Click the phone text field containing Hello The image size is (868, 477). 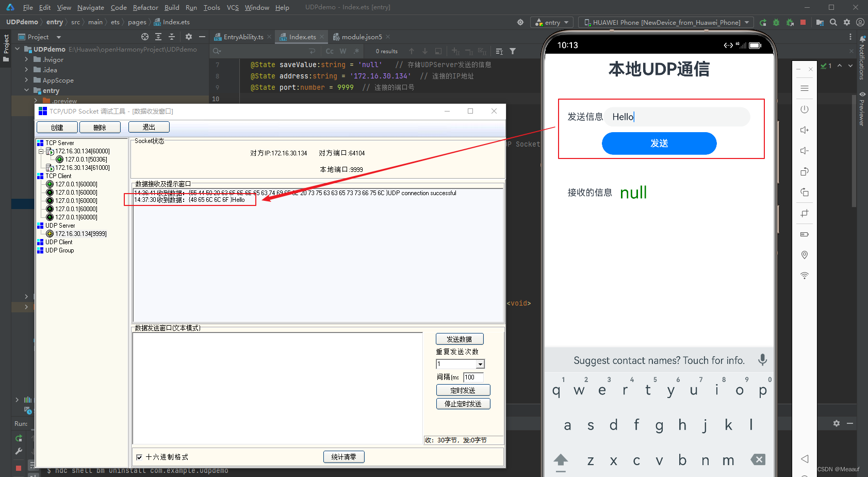678,117
